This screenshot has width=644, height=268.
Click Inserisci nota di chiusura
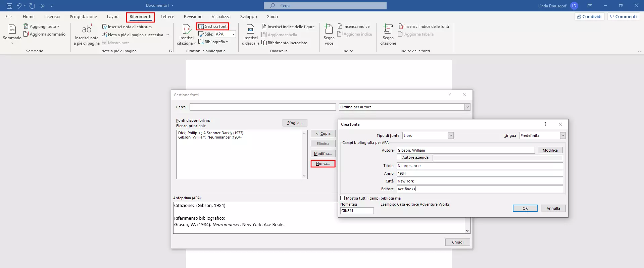tap(127, 27)
